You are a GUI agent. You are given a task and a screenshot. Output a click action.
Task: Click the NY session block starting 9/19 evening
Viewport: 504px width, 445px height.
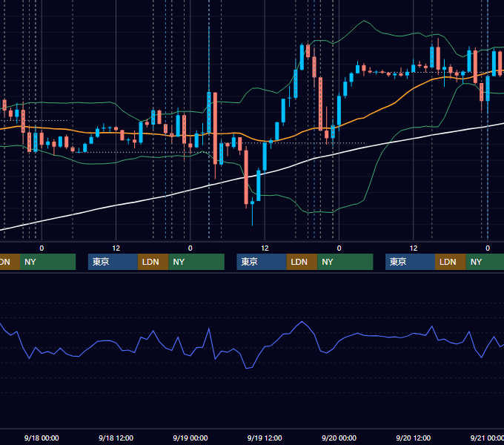(345, 262)
